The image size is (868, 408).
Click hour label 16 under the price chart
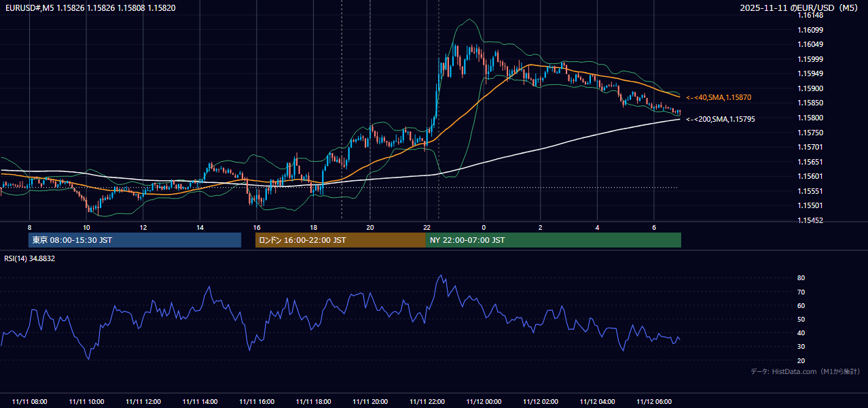click(257, 227)
